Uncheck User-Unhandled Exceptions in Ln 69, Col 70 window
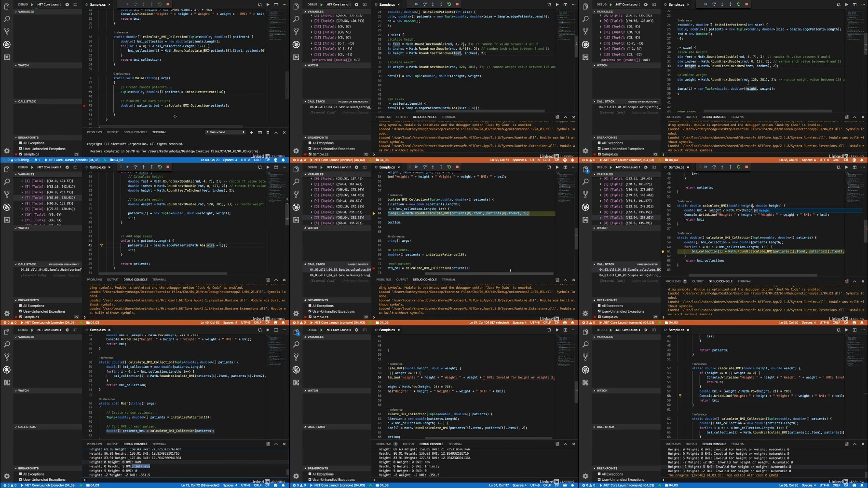This screenshot has height=488, width=868. tap(20, 149)
